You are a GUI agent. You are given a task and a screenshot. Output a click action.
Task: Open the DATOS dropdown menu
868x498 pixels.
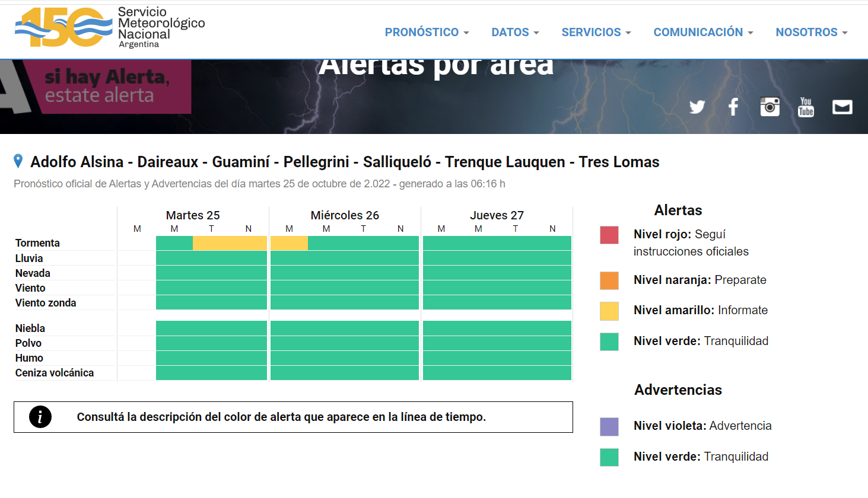coord(515,32)
